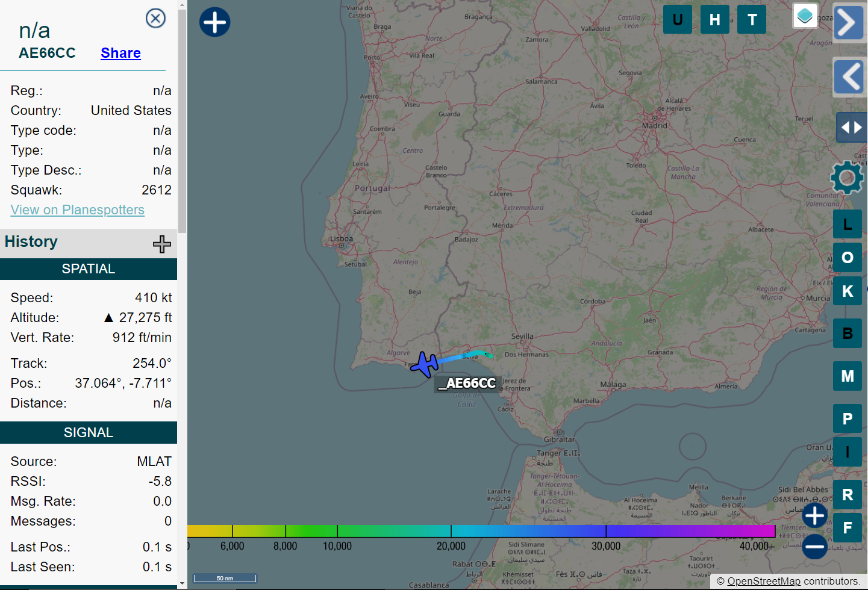The height and width of the screenshot is (590, 868).
Task: Click the R map button
Action: [848, 494]
